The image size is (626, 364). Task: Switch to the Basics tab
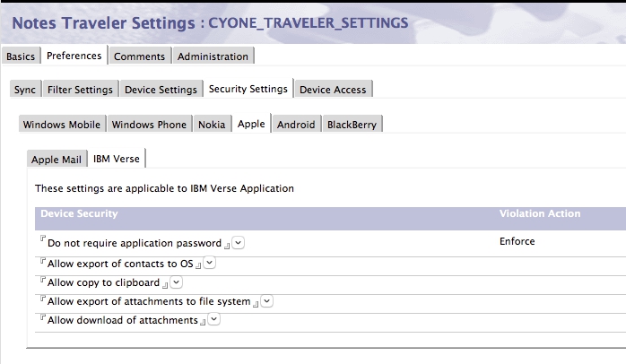21,56
